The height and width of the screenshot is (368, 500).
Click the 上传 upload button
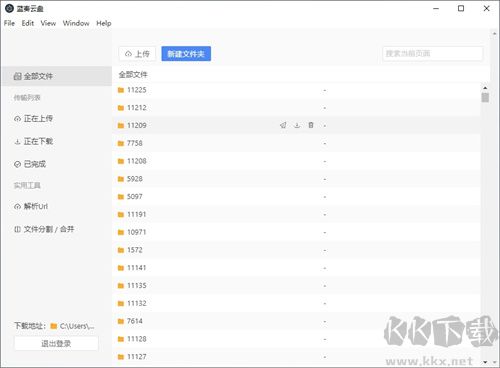point(137,54)
